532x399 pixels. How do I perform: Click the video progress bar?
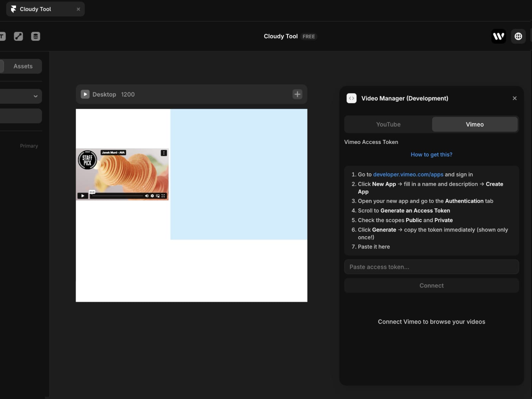[x=117, y=196]
